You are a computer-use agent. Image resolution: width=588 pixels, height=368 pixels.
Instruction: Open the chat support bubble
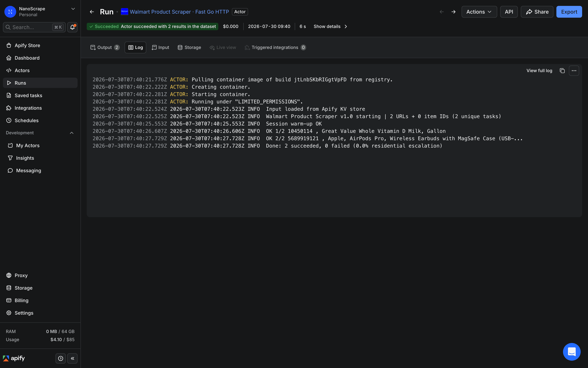click(572, 352)
